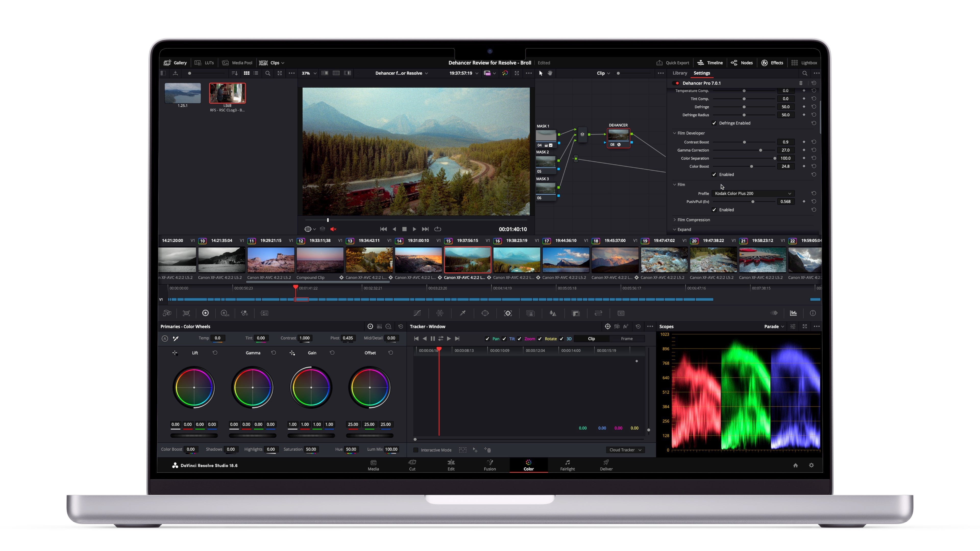The height and width of the screenshot is (551, 980).
Task: Switch to the Fairlight page
Action: (x=567, y=465)
